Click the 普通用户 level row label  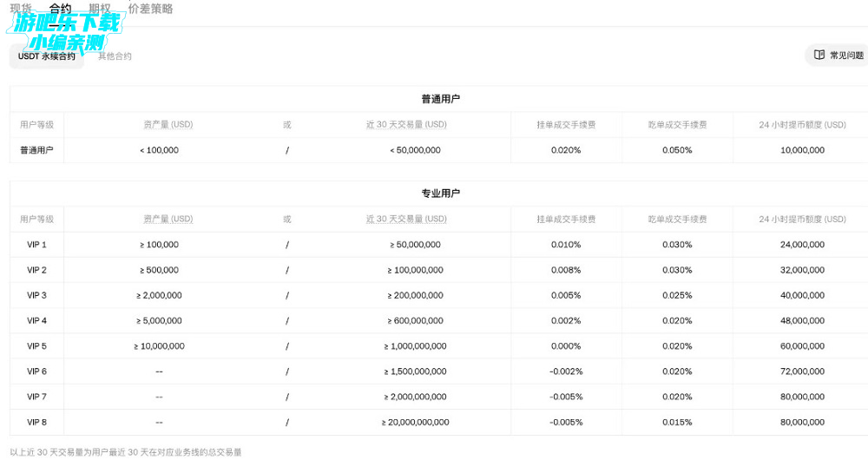(36, 150)
